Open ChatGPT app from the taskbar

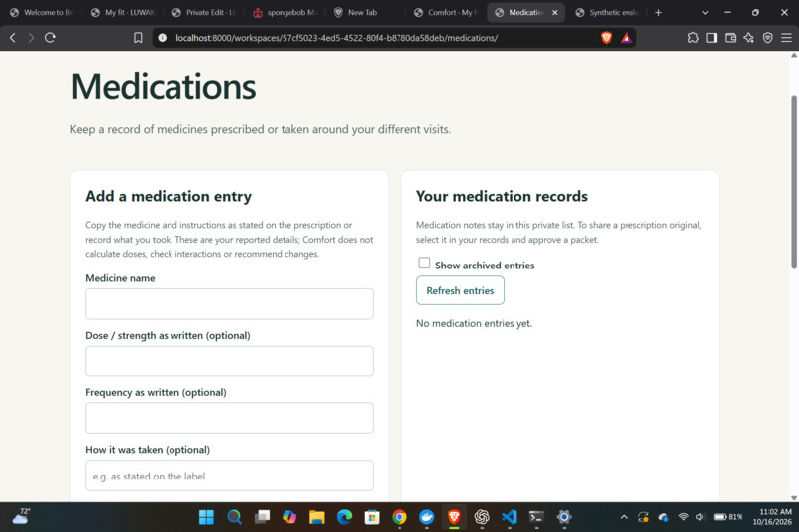482,517
